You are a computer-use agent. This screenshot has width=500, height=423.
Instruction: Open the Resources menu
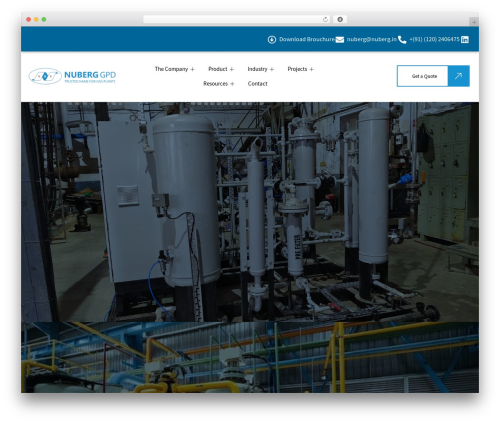215,84
